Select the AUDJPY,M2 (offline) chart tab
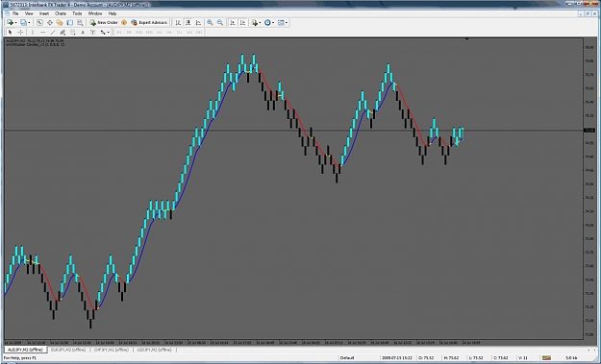The width and height of the screenshot is (601, 364). click(x=25, y=350)
